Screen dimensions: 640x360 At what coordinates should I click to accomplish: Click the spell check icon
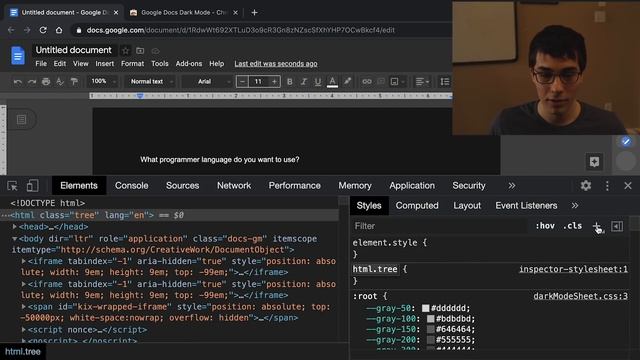[60, 82]
